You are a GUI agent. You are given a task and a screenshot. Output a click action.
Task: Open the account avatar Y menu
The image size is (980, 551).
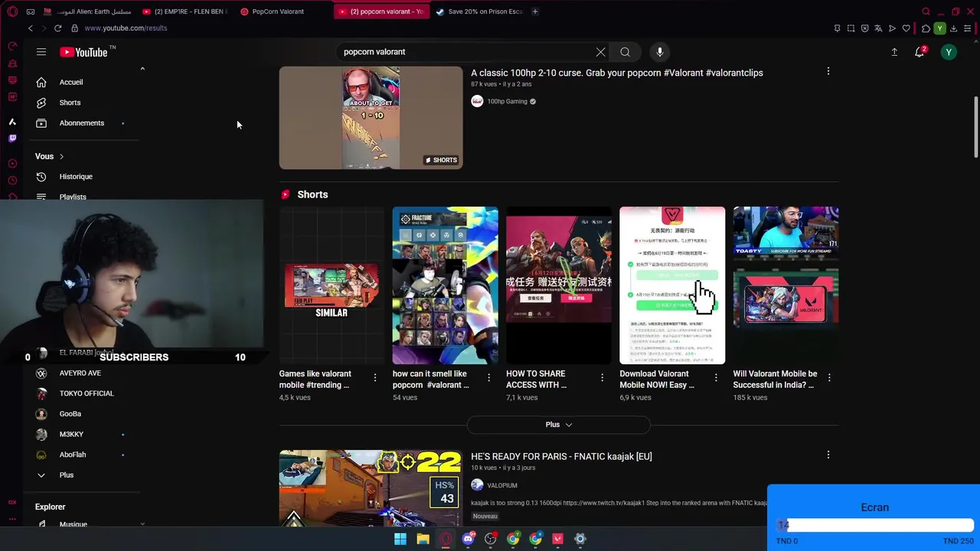click(949, 52)
